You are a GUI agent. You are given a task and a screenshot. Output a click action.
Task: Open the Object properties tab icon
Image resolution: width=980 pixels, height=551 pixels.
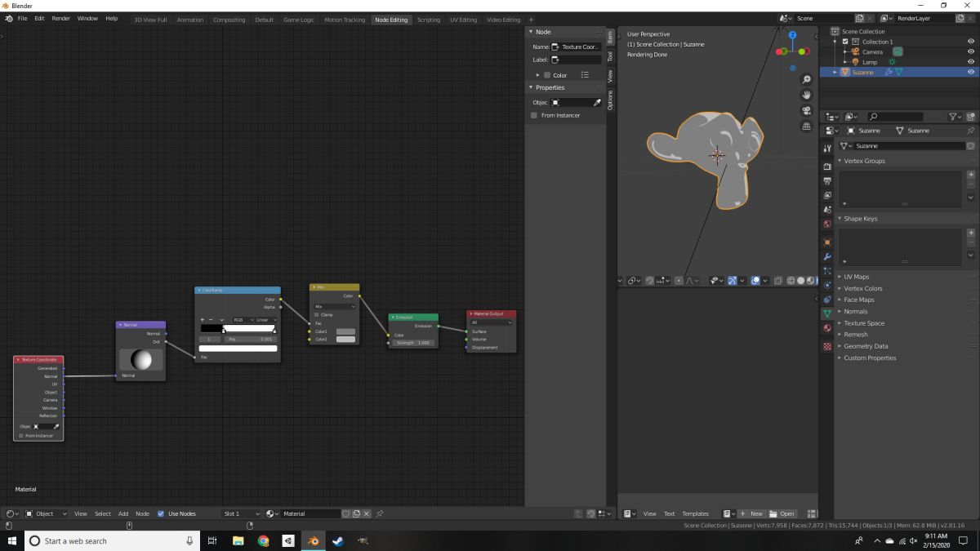(x=827, y=242)
